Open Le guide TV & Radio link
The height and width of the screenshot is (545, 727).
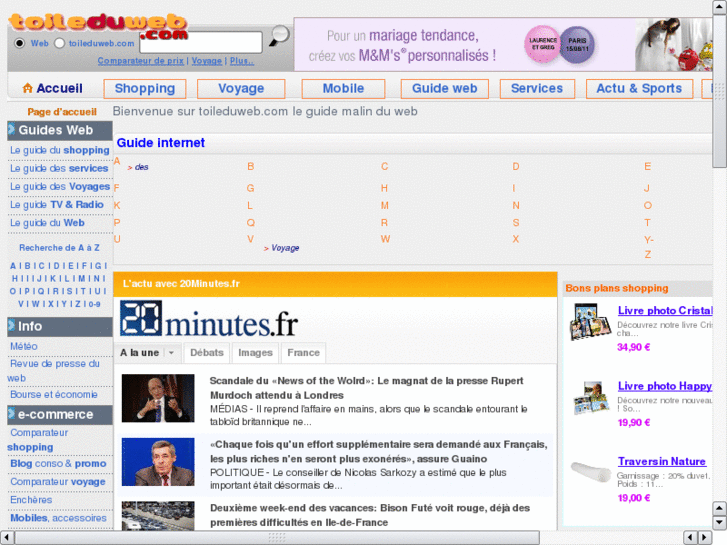coord(57,205)
